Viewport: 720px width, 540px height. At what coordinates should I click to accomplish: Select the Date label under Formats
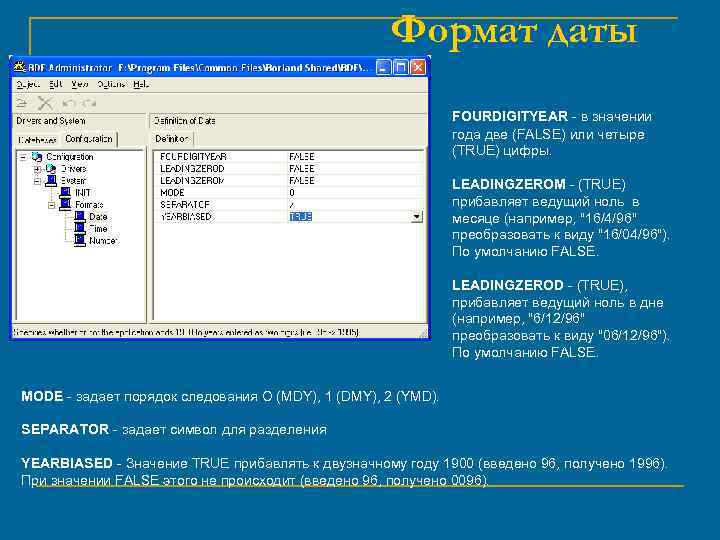click(98, 216)
